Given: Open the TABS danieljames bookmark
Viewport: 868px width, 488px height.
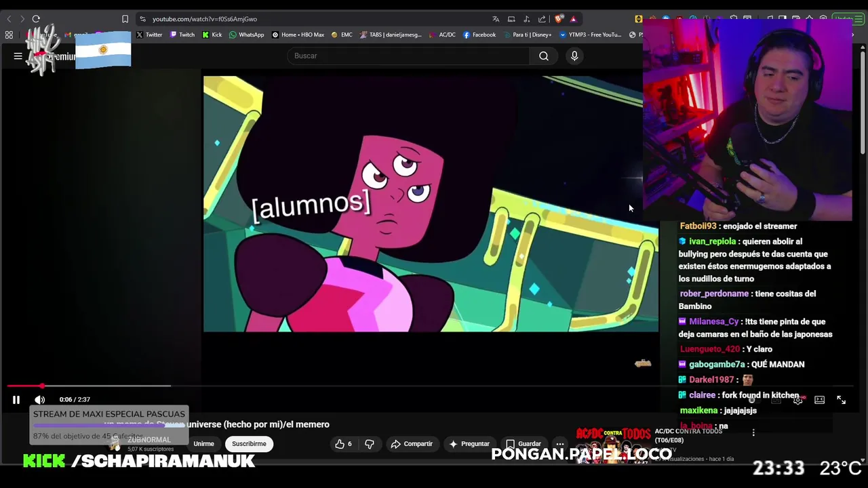Looking at the screenshot, I should point(391,35).
